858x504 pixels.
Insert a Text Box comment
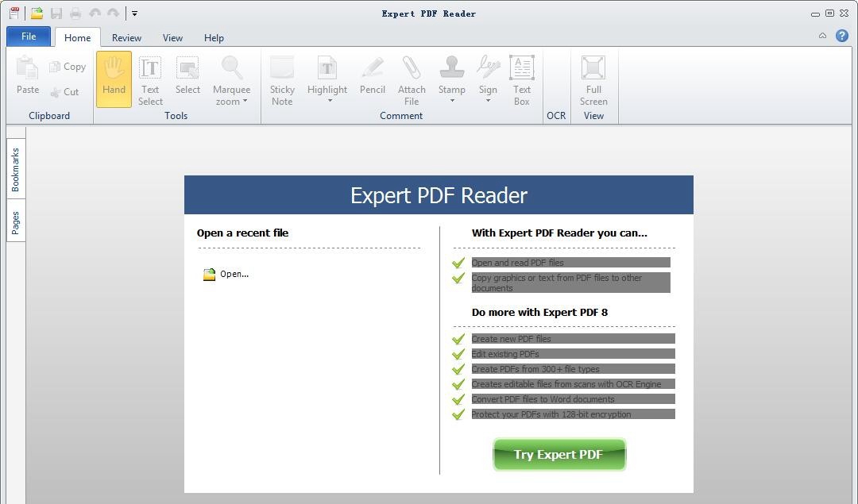(x=522, y=80)
